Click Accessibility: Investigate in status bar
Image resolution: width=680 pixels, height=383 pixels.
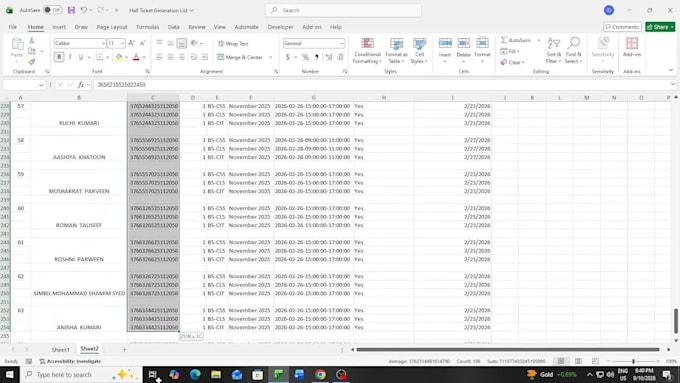[70, 361]
